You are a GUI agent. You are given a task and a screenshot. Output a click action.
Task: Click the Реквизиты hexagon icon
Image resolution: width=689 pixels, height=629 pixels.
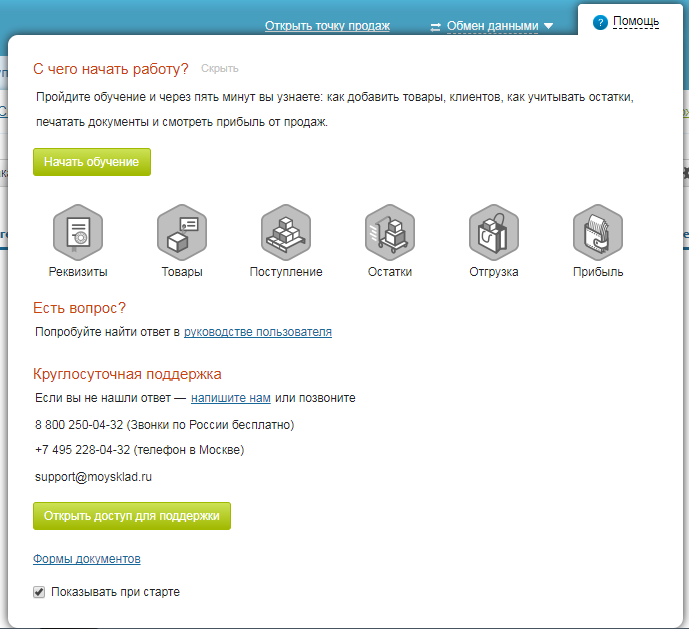(x=78, y=232)
